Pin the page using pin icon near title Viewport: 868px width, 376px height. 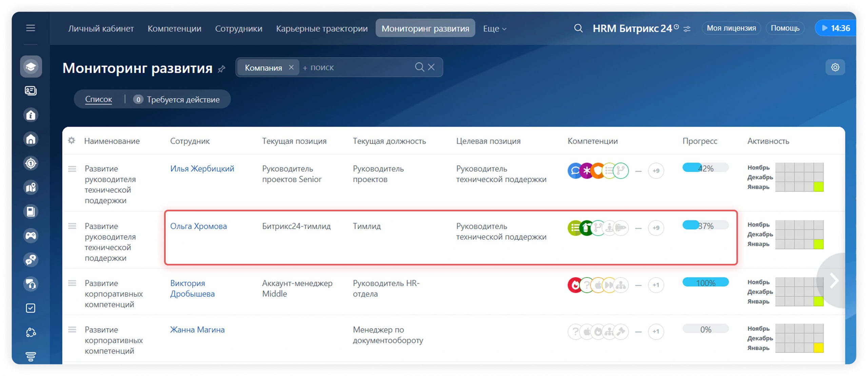point(222,69)
